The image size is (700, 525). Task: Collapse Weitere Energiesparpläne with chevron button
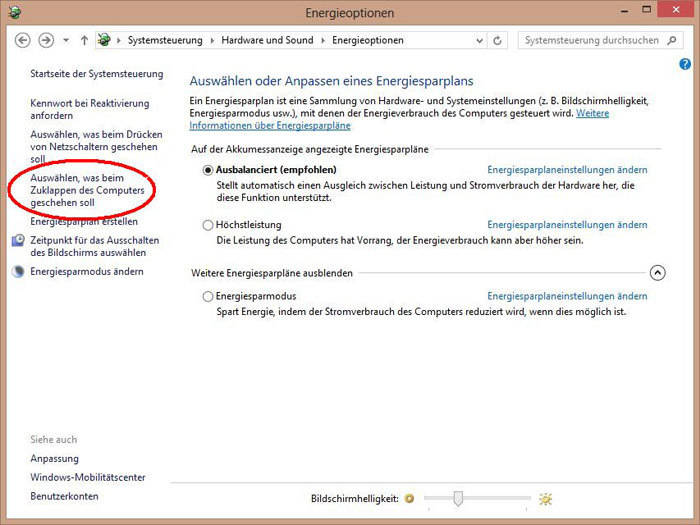[658, 273]
